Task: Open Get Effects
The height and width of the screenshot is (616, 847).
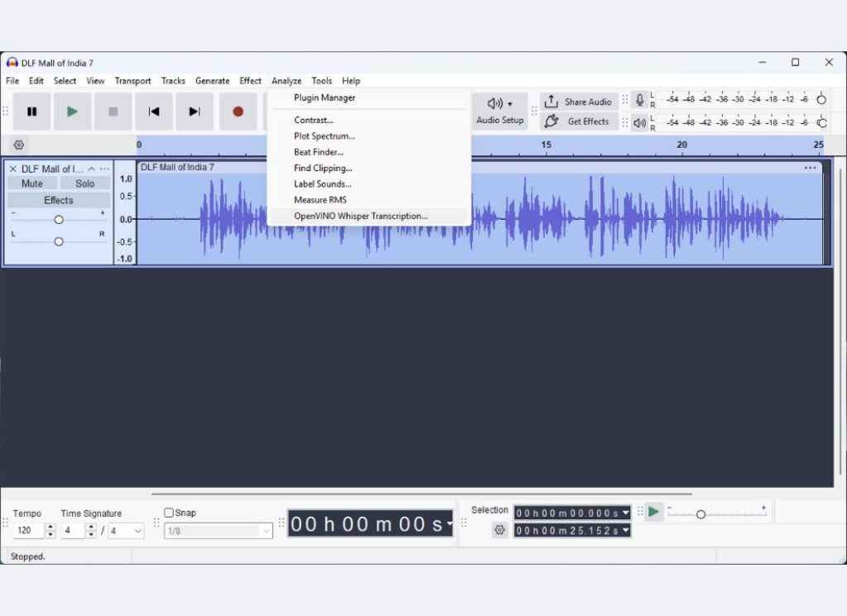Action: point(579,122)
